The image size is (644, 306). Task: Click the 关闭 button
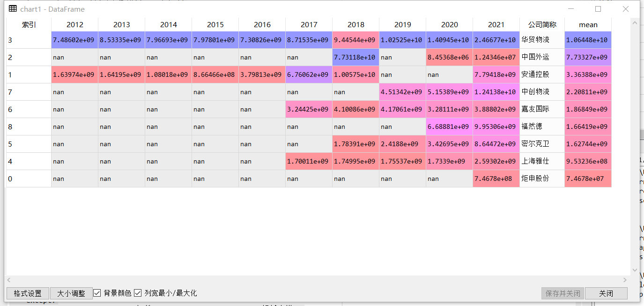pyautogui.click(x=606, y=293)
